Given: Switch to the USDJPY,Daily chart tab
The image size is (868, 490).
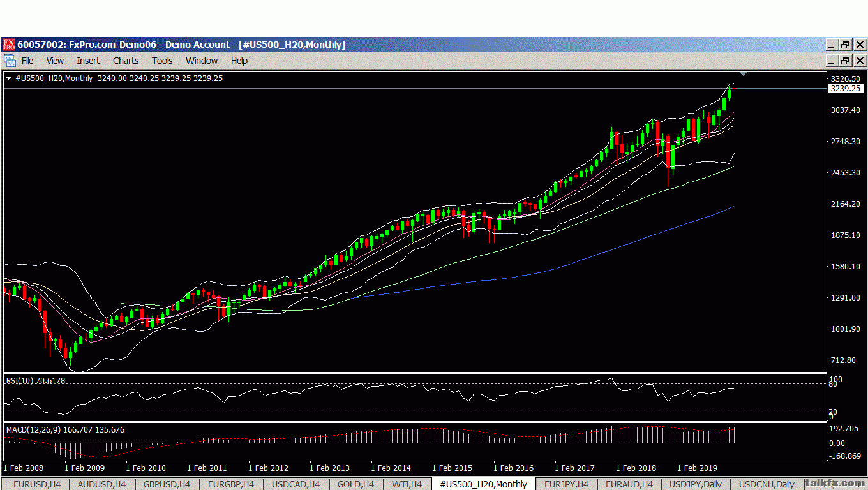Looking at the screenshot, I should (x=696, y=484).
